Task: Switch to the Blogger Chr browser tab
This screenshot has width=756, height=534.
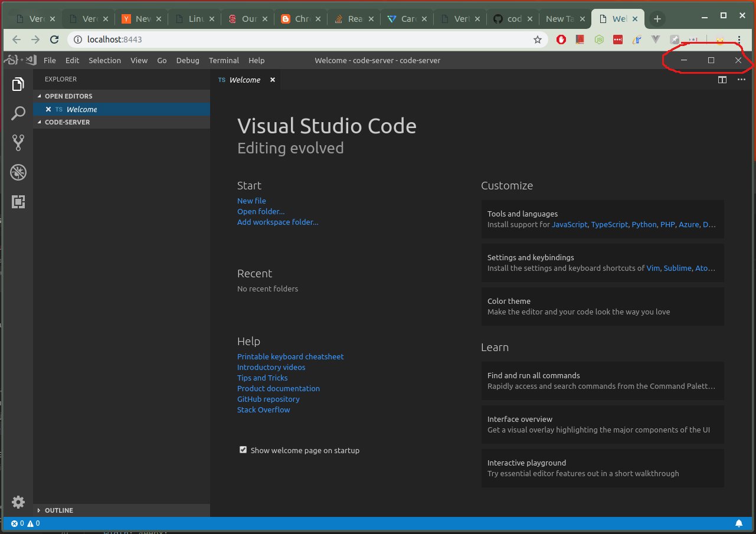Action: (x=300, y=19)
